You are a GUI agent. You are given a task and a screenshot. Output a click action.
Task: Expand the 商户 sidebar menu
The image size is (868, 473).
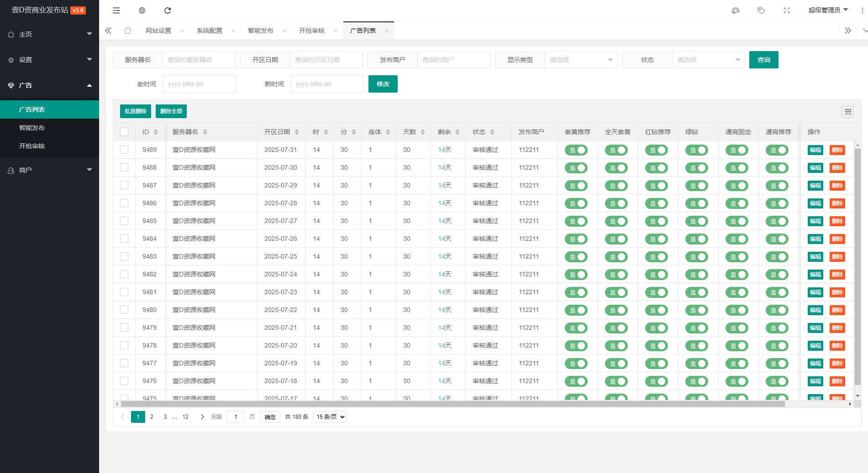[x=49, y=170]
